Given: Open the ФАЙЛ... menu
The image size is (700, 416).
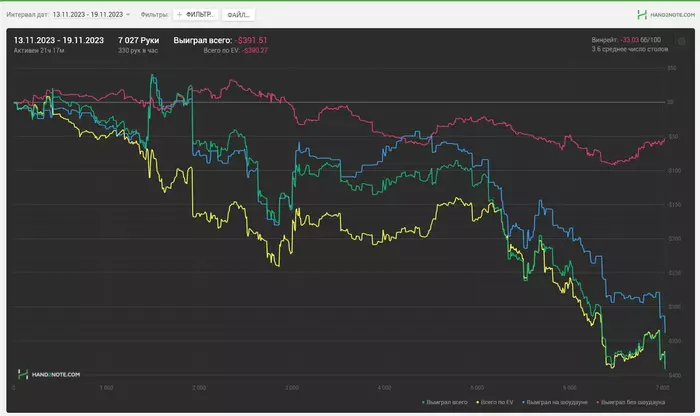Looking at the screenshot, I should point(238,15).
